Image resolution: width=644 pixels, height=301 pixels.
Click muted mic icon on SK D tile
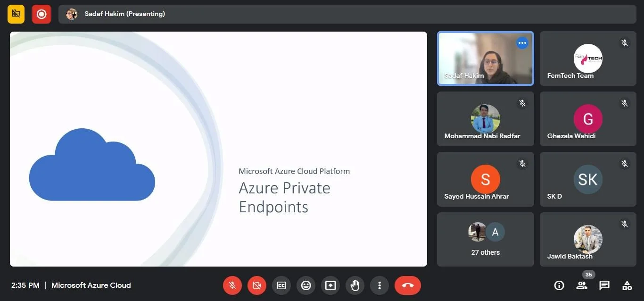pyautogui.click(x=625, y=164)
